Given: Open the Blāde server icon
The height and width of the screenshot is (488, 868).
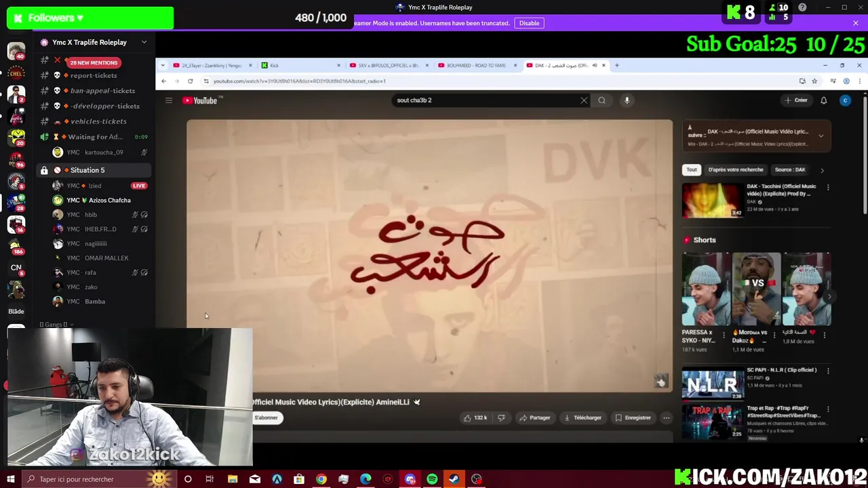Looking at the screenshot, I should pyautogui.click(x=16, y=311).
